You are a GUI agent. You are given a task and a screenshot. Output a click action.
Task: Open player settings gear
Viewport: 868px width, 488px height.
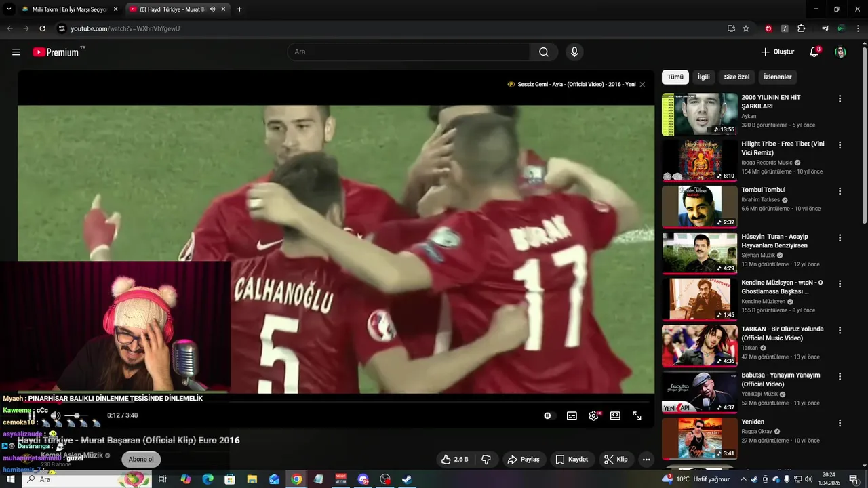click(593, 415)
